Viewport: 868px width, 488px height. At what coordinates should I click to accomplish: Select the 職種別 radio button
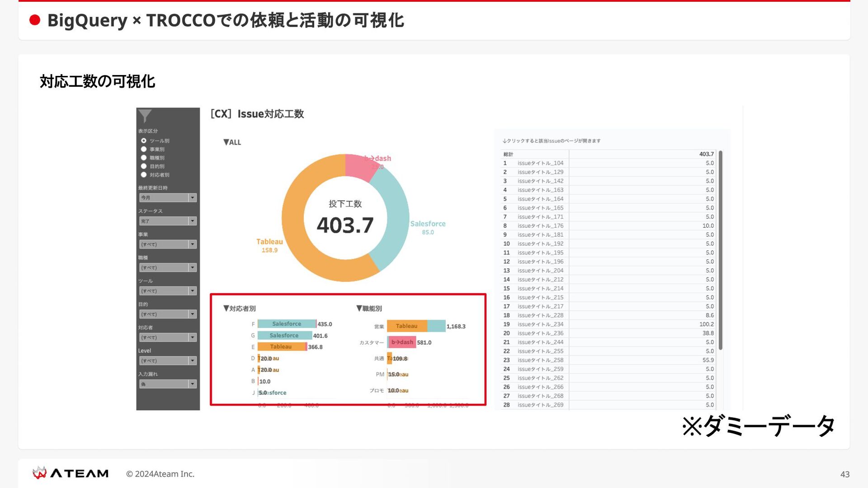tap(144, 158)
